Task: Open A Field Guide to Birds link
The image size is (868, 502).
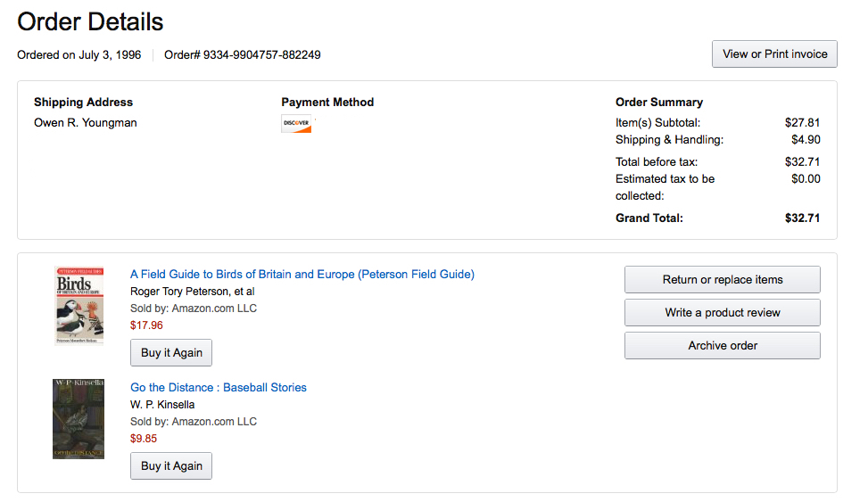Action: point(302,274)
